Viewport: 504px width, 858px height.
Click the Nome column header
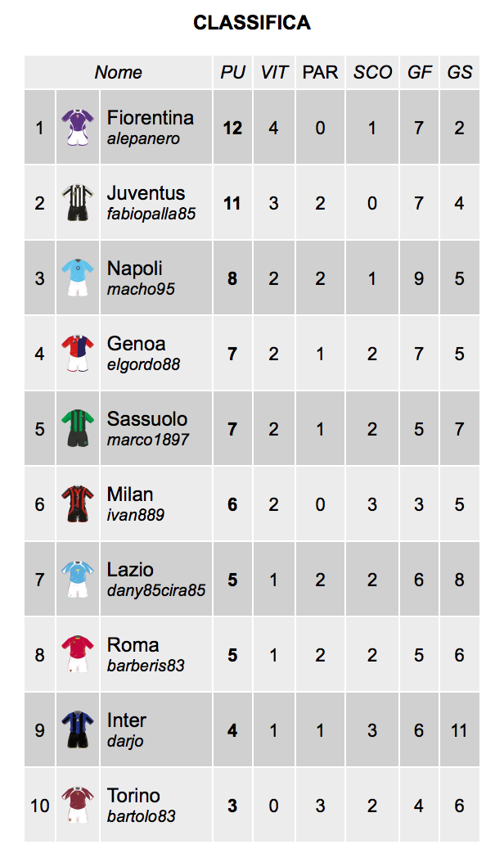point(118,72)
